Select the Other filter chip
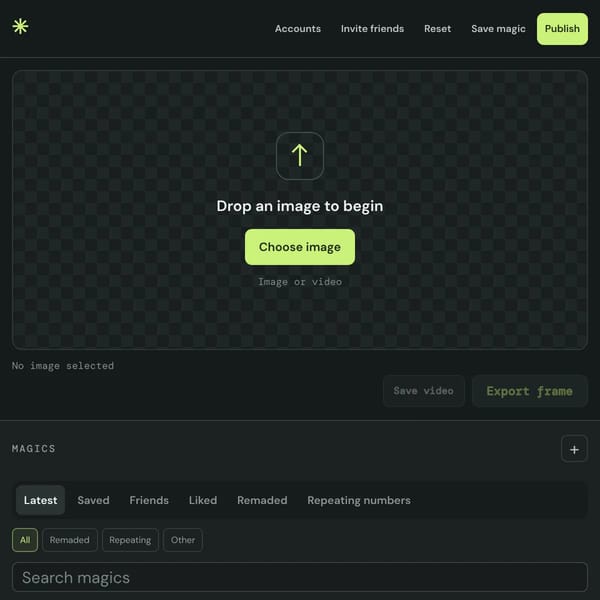 tap(183, 540)
